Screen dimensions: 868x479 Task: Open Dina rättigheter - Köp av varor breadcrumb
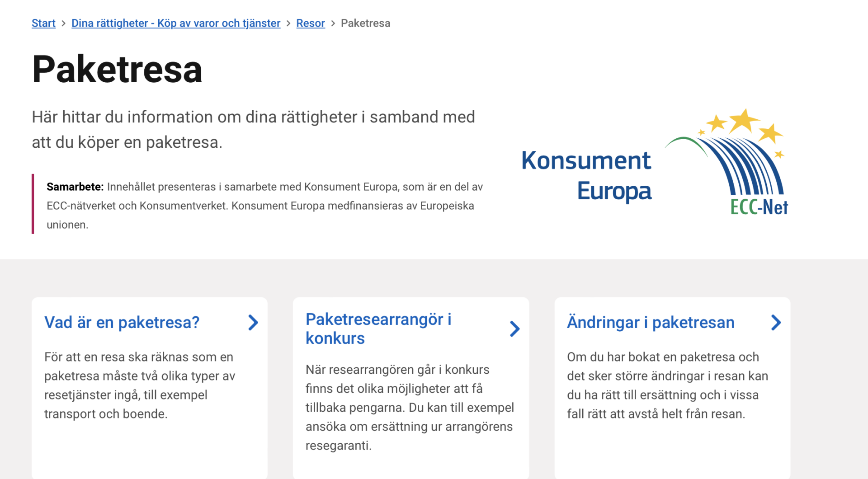pyautogui.click(x=176, y=23)
